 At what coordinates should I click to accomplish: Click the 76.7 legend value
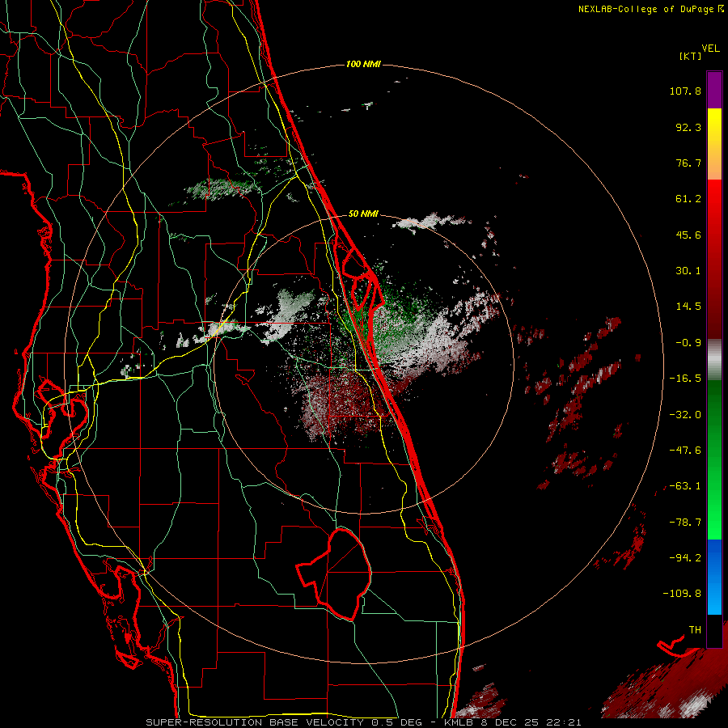click(x=688, y=163)
